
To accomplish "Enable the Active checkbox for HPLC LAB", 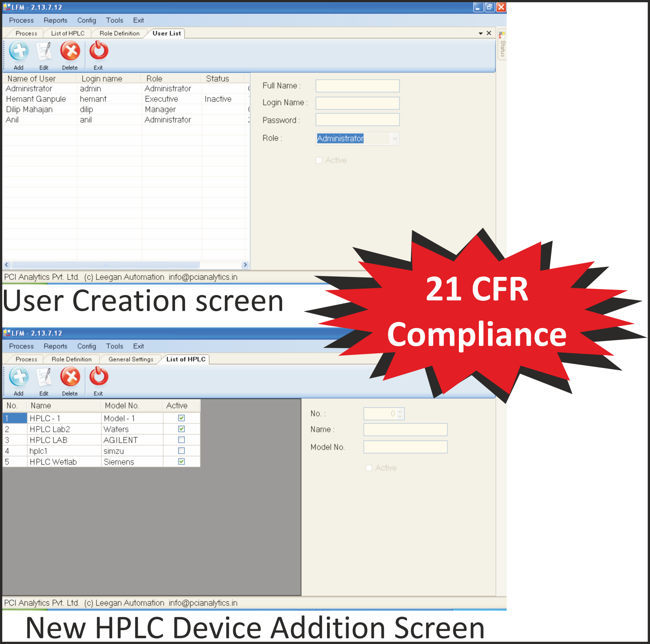I will 182,440.
